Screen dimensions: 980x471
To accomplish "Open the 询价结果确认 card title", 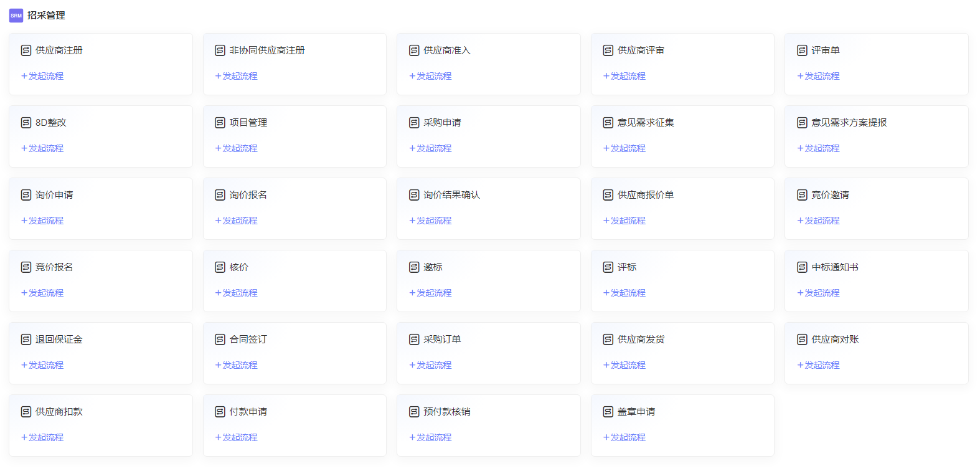I will click(451, 195).
